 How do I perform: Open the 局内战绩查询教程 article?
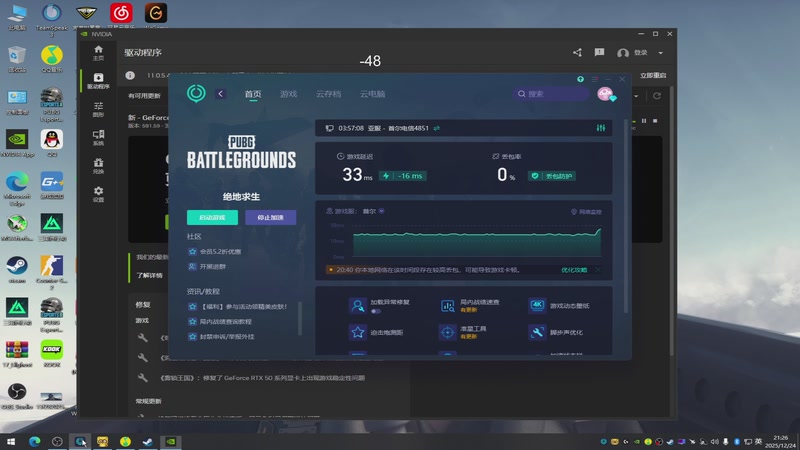click(220, 321)
